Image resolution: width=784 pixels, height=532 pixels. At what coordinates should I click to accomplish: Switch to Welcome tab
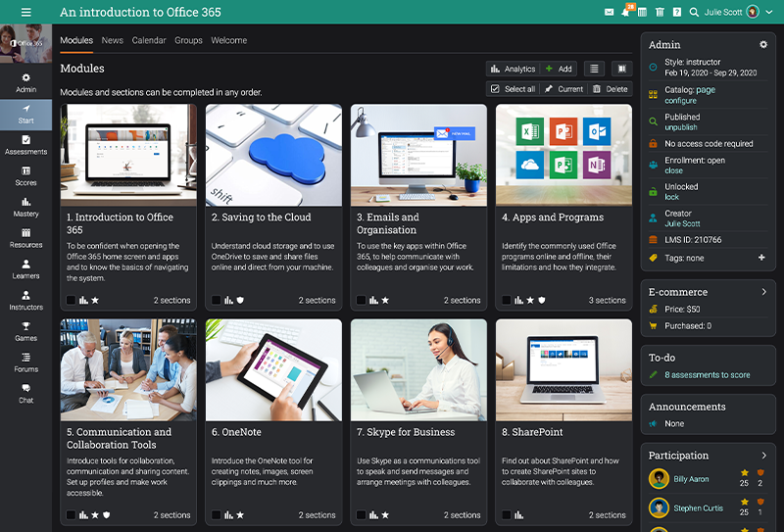[x=229, y=40]
